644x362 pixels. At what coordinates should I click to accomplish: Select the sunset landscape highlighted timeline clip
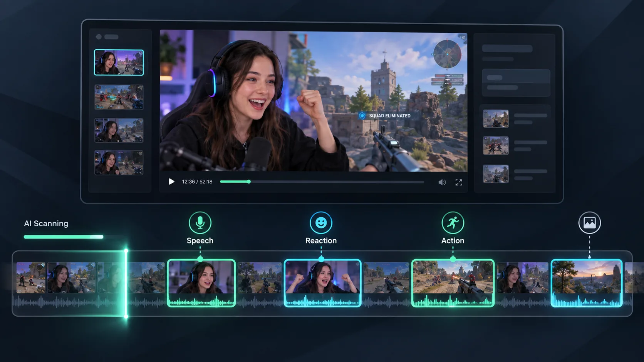(x=587, y=283)
